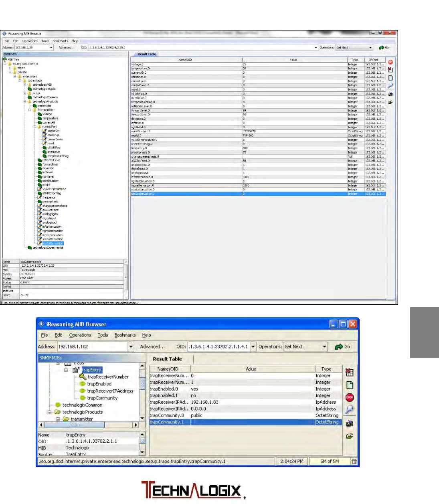Open the Edit menu in the 192.168.1.102 window
439x504 pixels.
pyautogui.click(x=59, y=335)
